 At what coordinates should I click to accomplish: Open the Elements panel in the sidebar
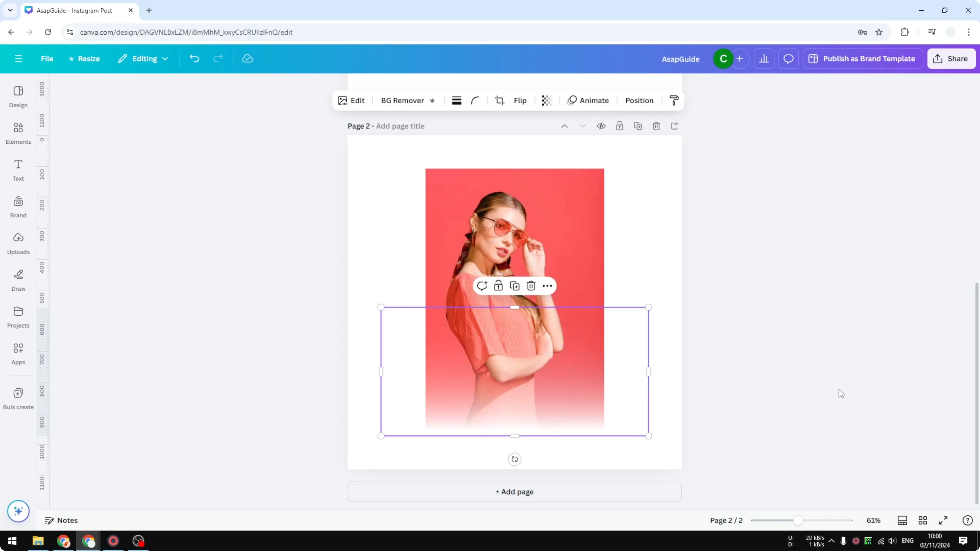tap(18, 133)
